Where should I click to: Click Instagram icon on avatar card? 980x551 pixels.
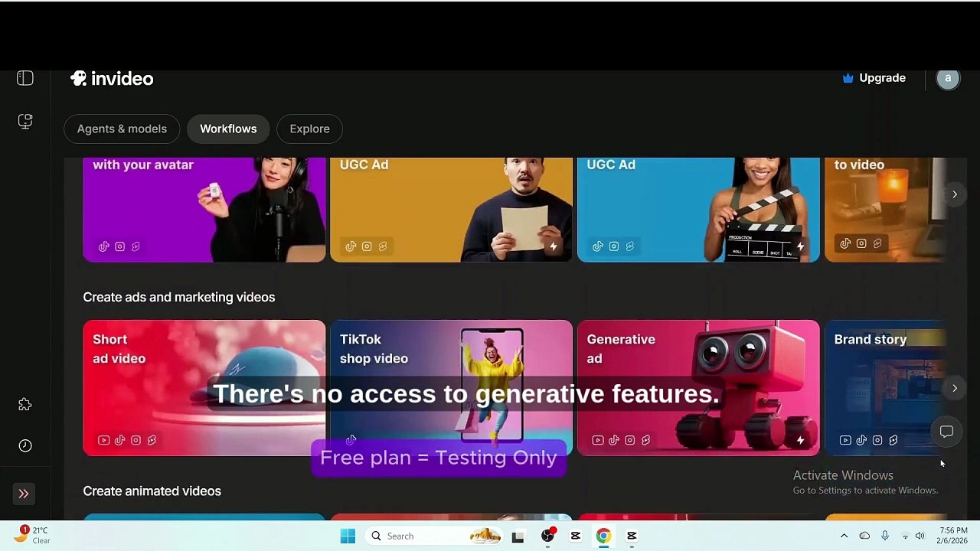(120, 246)
